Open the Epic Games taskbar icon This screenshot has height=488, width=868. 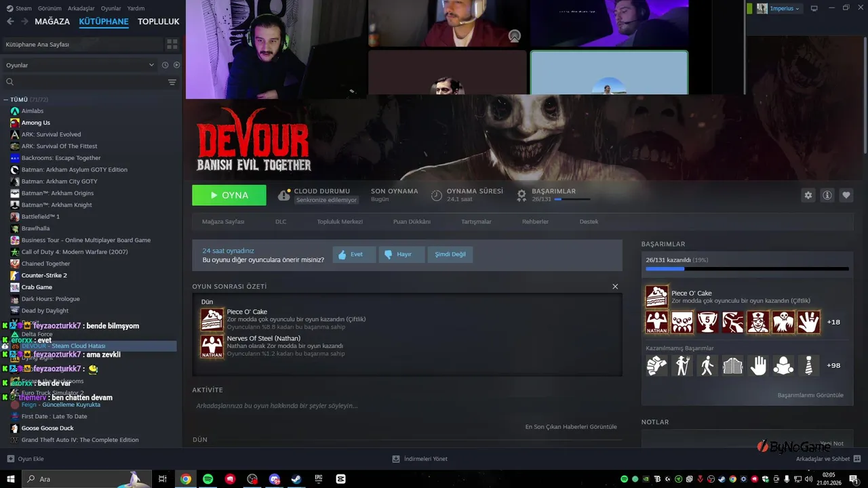(319, 479)
